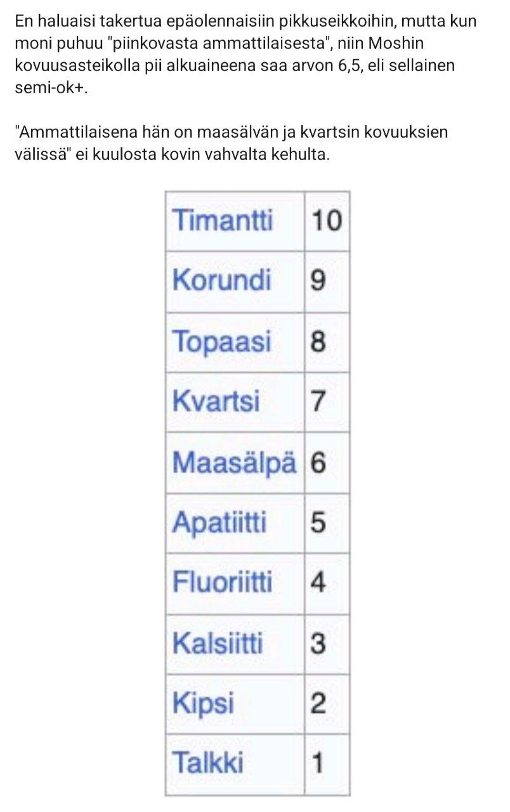Click the Kipsi link
The width and height of the screenshot is (510, 812).
[x=204, y=704]
